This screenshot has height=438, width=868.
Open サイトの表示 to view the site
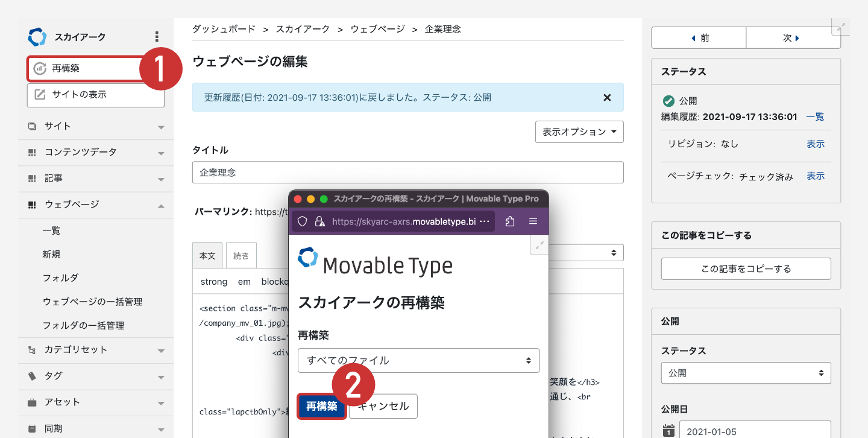95,95
